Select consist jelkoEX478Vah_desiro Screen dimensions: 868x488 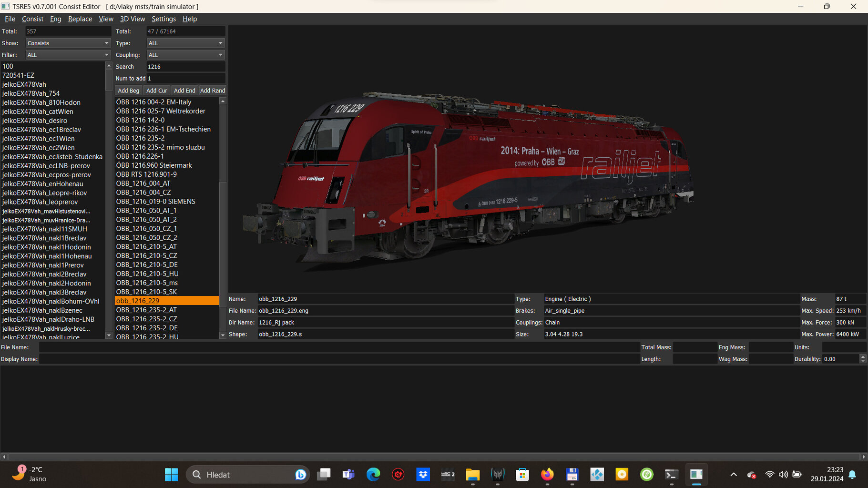[52, 121]
